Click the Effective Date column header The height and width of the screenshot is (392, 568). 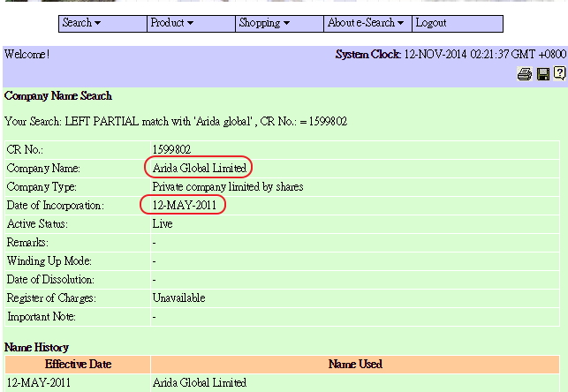(x=77, y=364)
